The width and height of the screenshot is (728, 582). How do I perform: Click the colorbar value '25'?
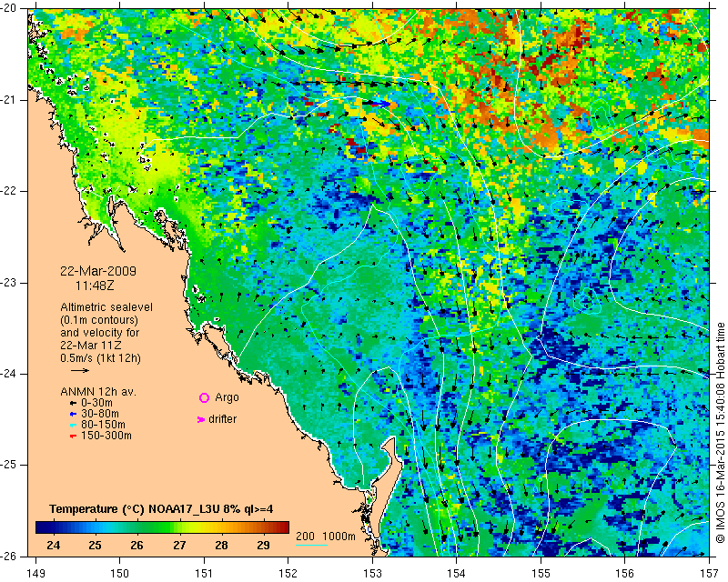[95, 546]
